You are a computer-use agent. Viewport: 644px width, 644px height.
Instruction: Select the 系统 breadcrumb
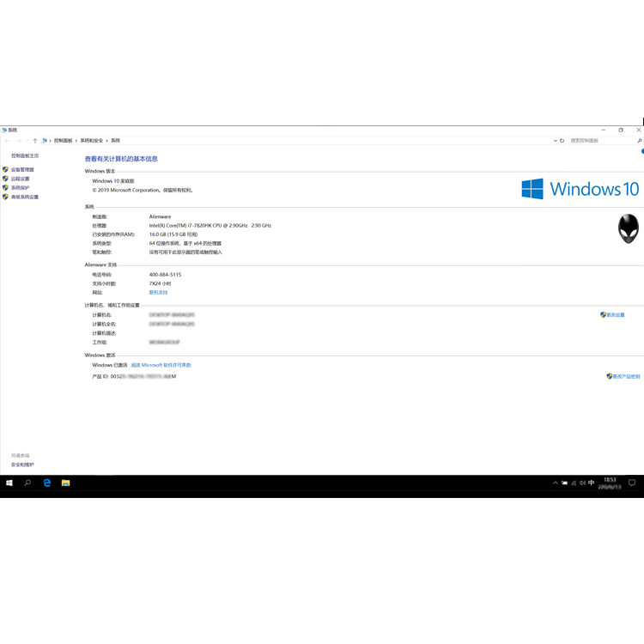(x=115, y=141)
